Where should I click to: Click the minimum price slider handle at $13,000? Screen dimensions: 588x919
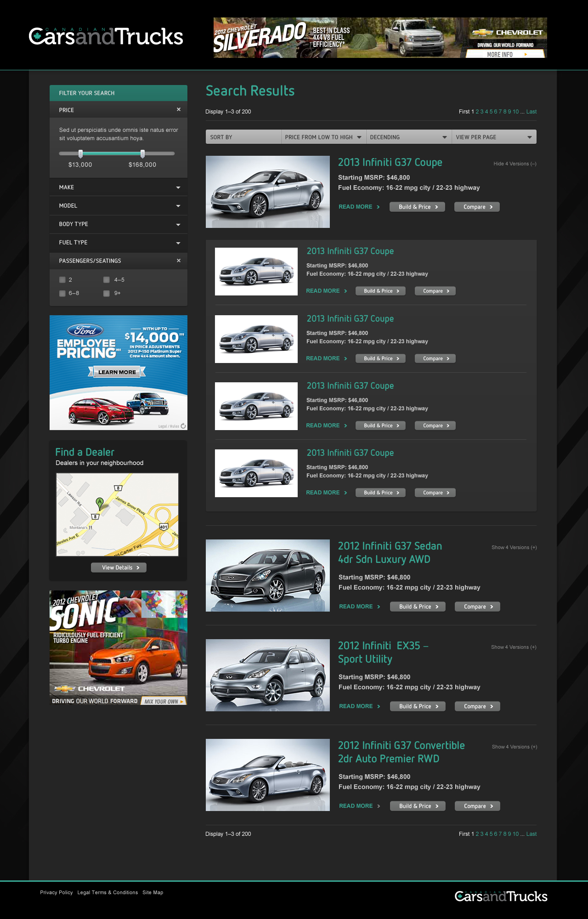click(80, 153)
